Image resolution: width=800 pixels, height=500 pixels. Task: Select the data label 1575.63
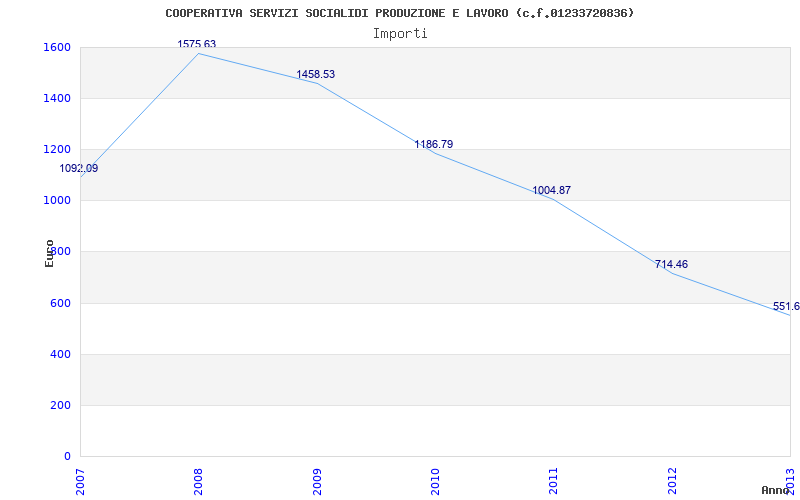[196, 44]
